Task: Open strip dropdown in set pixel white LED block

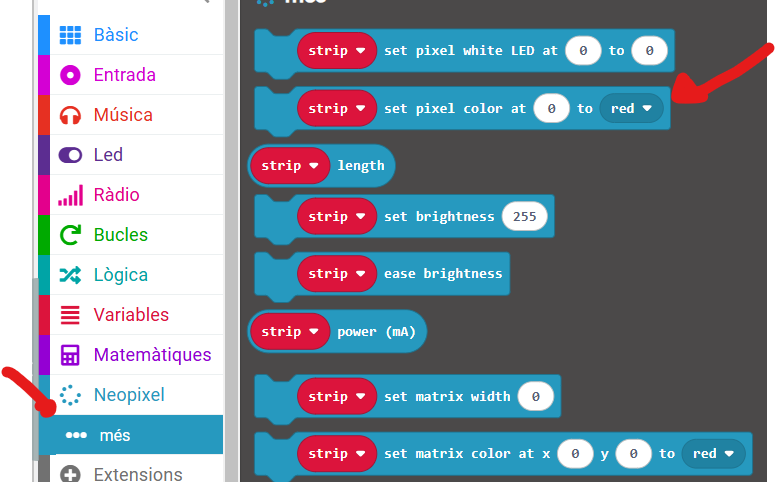Action: click(337, 50)
